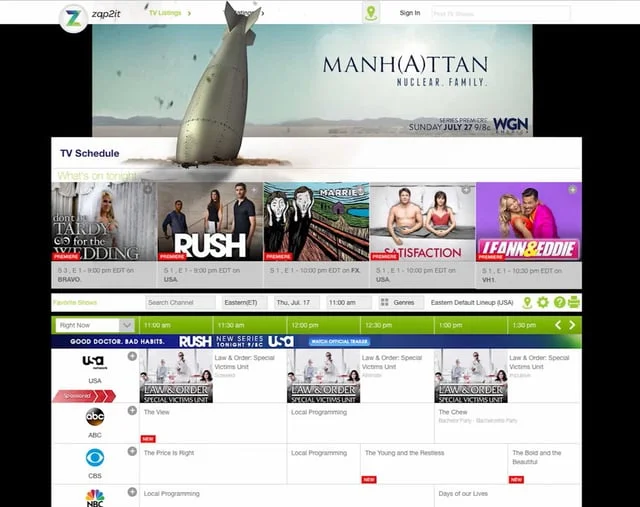Add Satisfaction show card to favorites
Viewport: 640px width, 507px height.
click(466, 189)
